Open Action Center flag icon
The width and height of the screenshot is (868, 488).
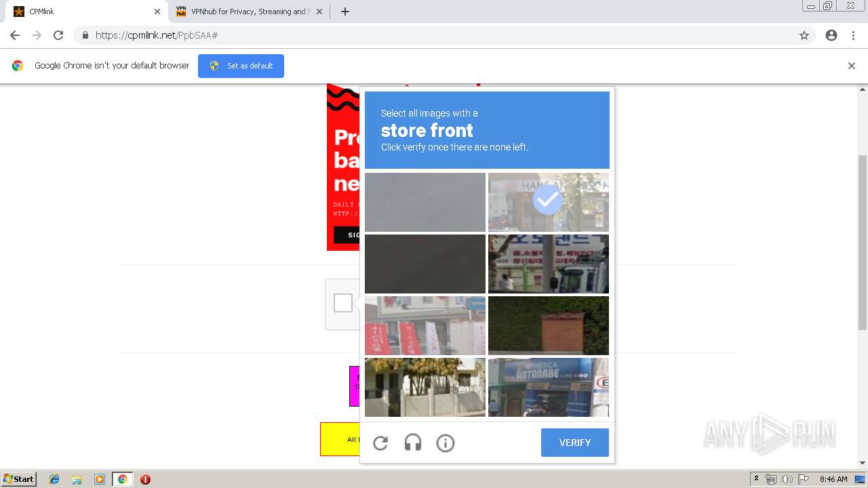(804, 479)
